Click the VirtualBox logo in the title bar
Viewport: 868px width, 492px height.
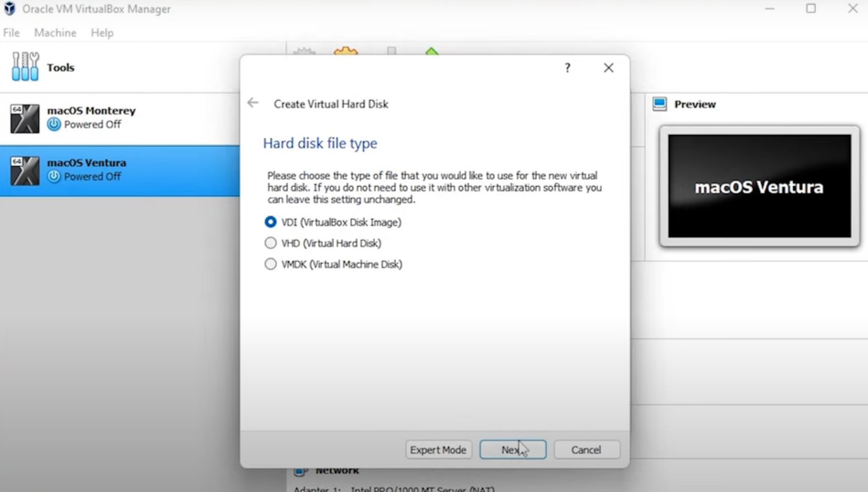coord(9,9)
